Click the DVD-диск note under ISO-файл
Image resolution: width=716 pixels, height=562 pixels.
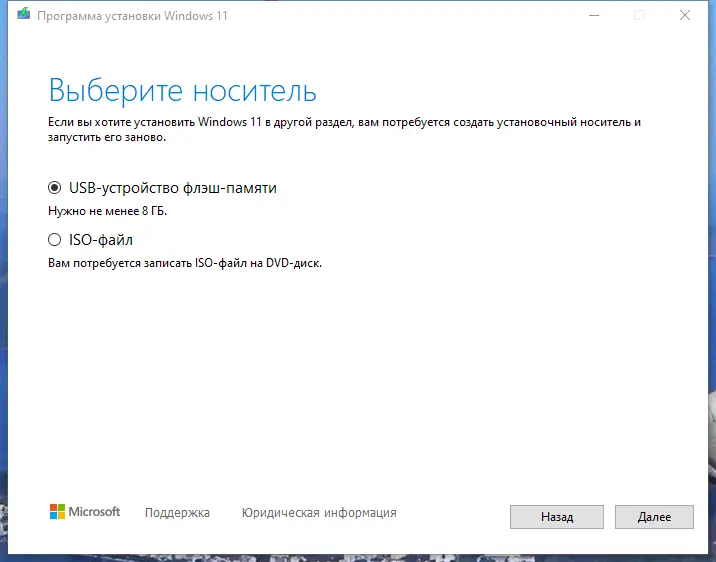[184, 263]
